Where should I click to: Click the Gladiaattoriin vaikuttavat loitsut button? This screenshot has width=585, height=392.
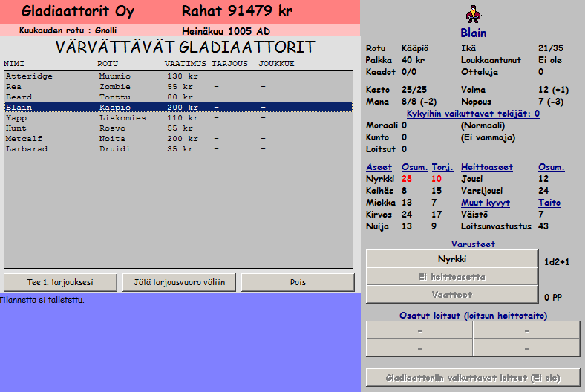pyautogui.click(x=473, y=378)
